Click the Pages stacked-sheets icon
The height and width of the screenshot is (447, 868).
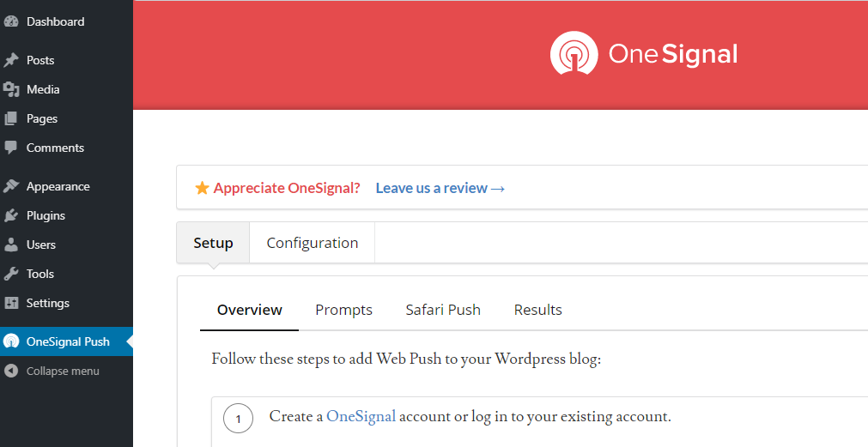pyautogui.click(x=11, y=118)
